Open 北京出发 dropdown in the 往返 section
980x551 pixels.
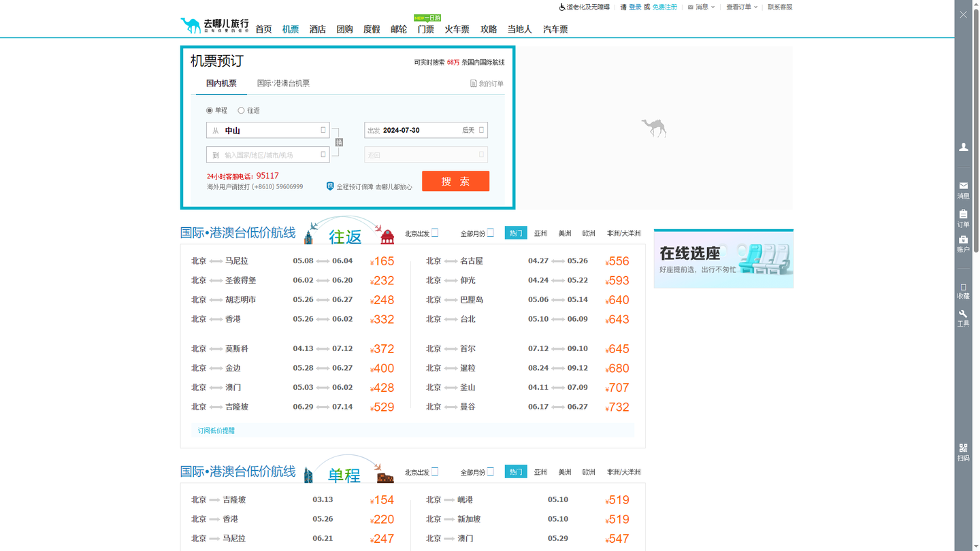click(x=421, y=233)
